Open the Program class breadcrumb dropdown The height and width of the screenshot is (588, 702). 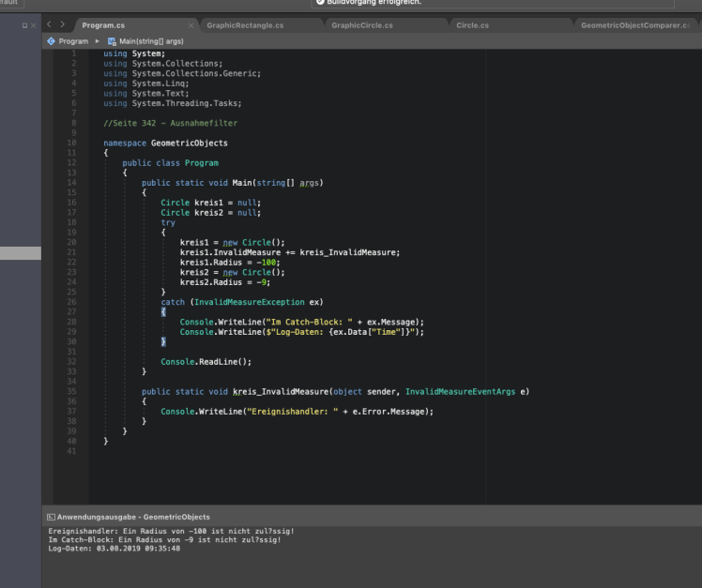pyautogui.click(x=72, y=41)
